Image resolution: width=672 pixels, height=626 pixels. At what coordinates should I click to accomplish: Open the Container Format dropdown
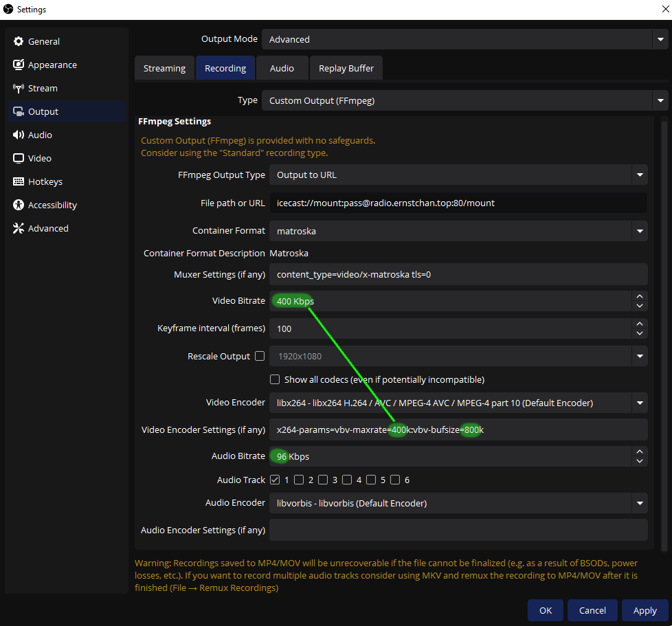tap(640, 231)
